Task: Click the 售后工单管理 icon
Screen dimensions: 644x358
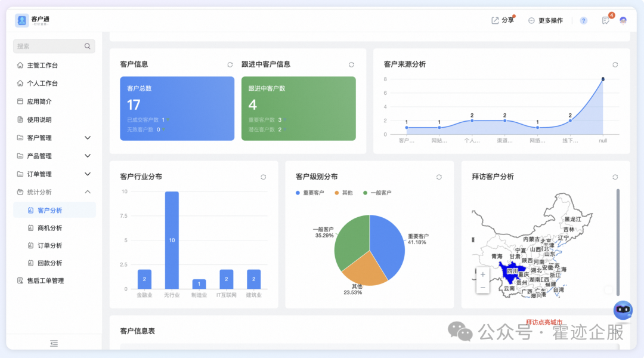Action: (20, 280)
